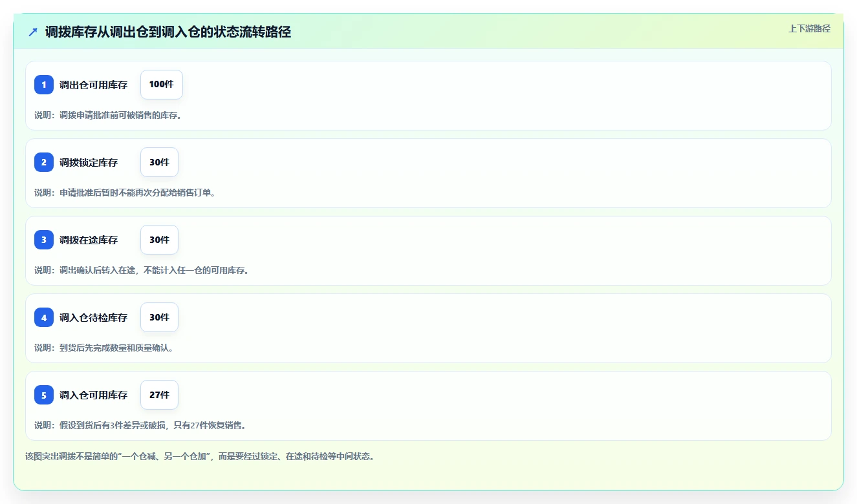This screenshot has width=857, height=504.
Task: Click the 27件 value chip
Action: tap(159, 395)
